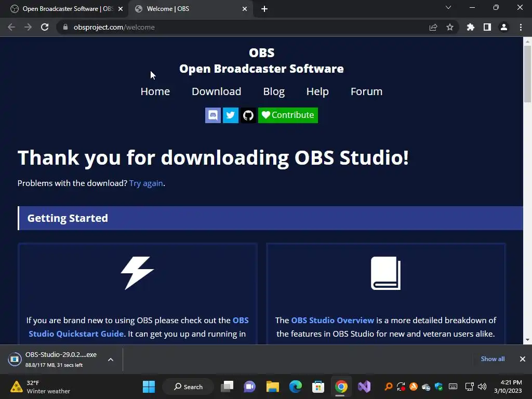Open the Forum nav item
532x399 pixels.
(x=366, y=91)
